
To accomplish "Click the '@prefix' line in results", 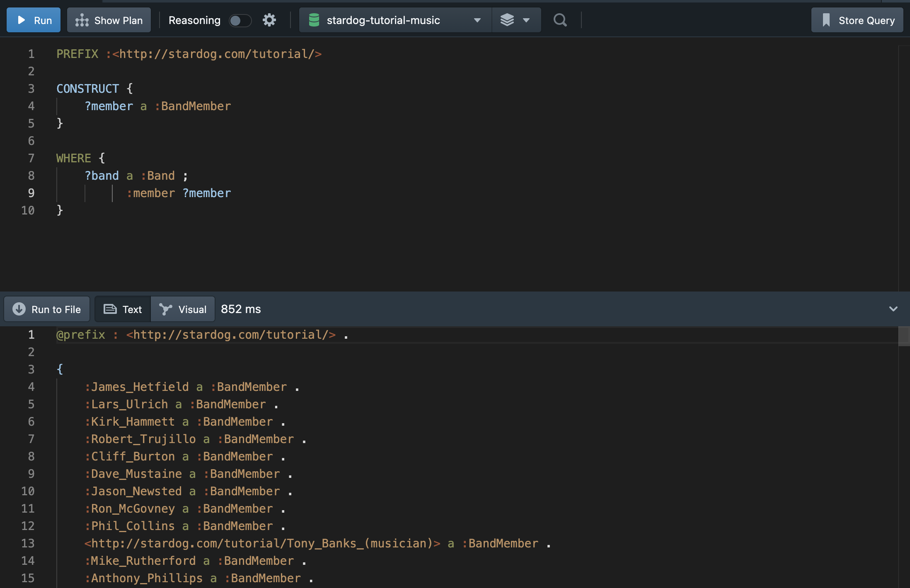I will point(202,334).
